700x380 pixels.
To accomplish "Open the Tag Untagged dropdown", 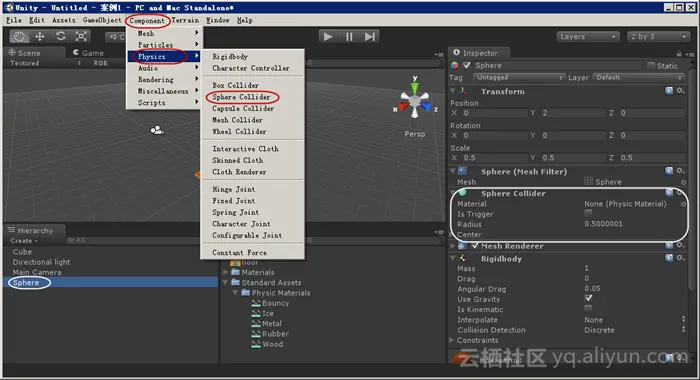I will click(519, 77).
